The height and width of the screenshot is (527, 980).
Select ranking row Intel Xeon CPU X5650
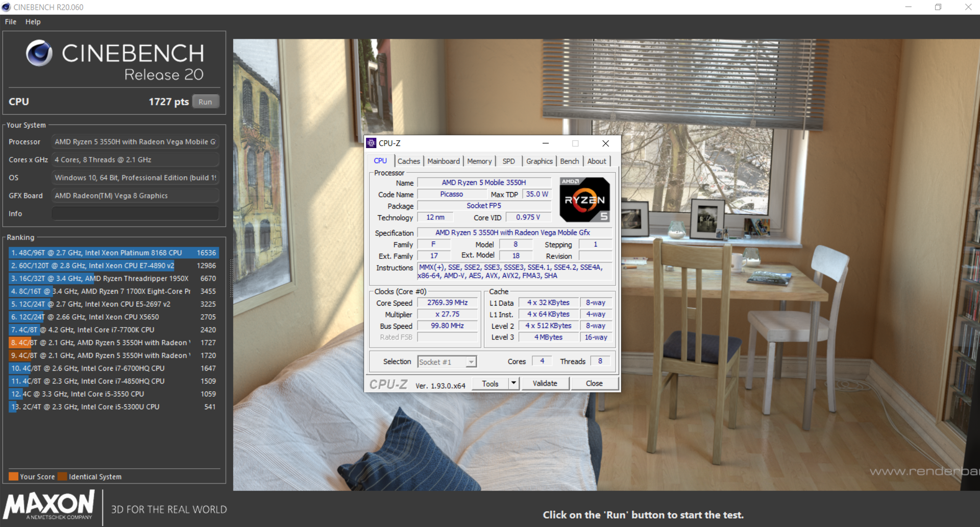(x=114, y=317)
